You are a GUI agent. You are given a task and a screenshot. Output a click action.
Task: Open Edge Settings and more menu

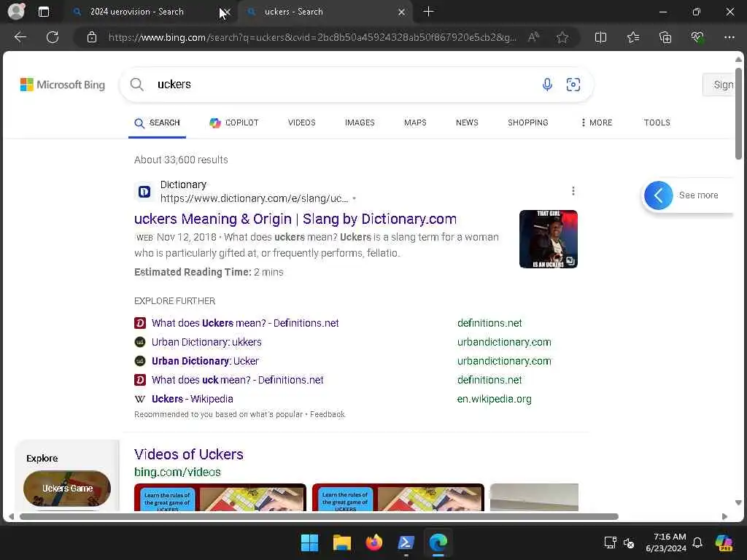[729, 37]
